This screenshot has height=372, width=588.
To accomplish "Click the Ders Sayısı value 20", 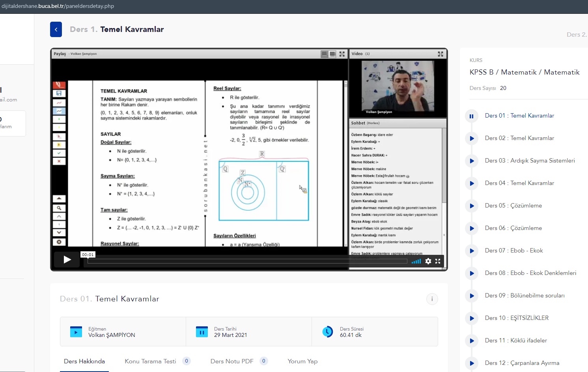I will pyautogui.click(x=503, y=88).
